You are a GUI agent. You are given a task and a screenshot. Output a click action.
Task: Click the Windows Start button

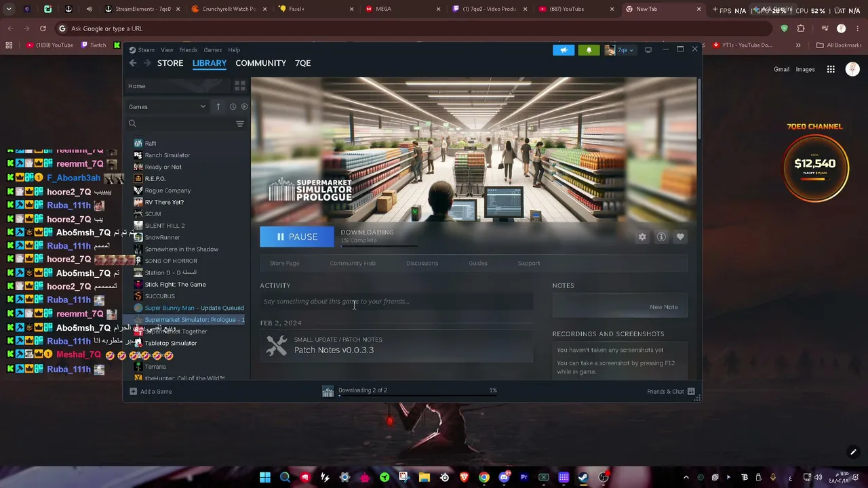pos(265,477)
